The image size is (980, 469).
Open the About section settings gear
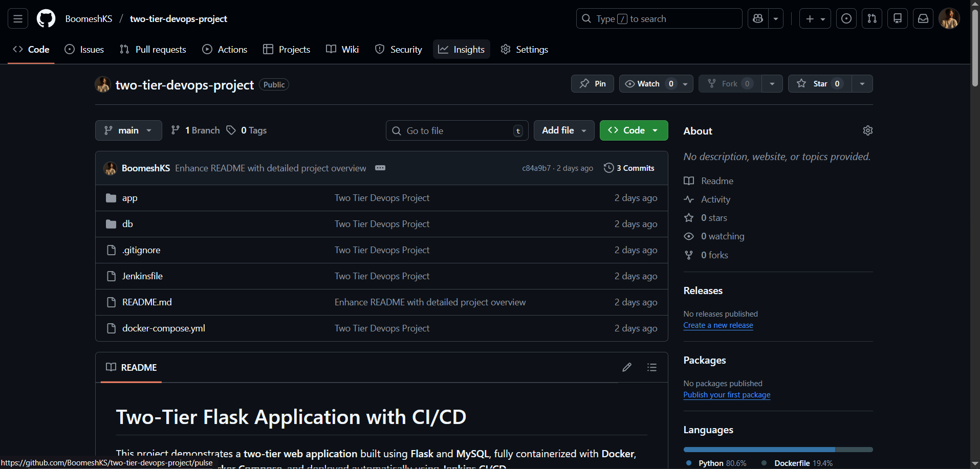(x=867, y=130)
